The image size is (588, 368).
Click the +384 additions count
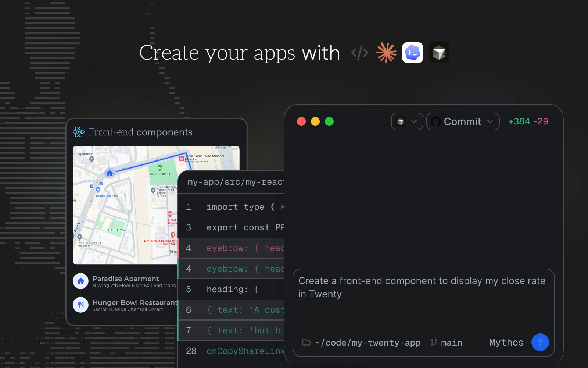[519, 121]
